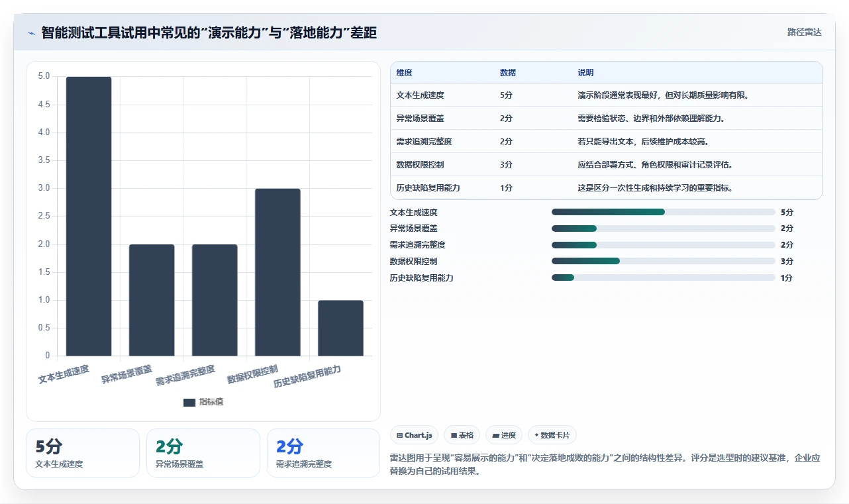Click the description '需要检验状态、边界和外部依赖理解能力'
The height and width of the screenshot is (504, 849).
point(652,119)
